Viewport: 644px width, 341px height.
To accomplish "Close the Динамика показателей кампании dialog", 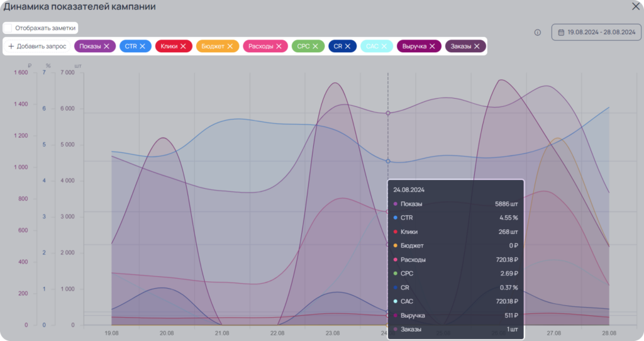I will 635,6.
